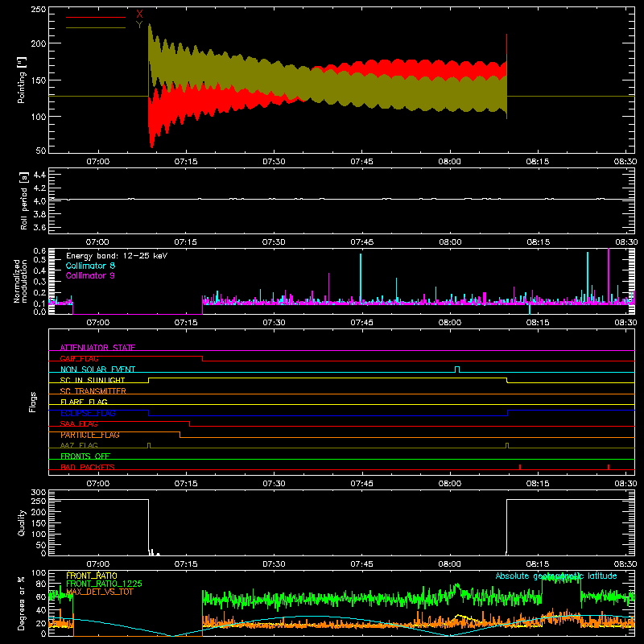Click '08:30' time label under Quality plot
Screen dimensions: 644x644
coord(625,564)
